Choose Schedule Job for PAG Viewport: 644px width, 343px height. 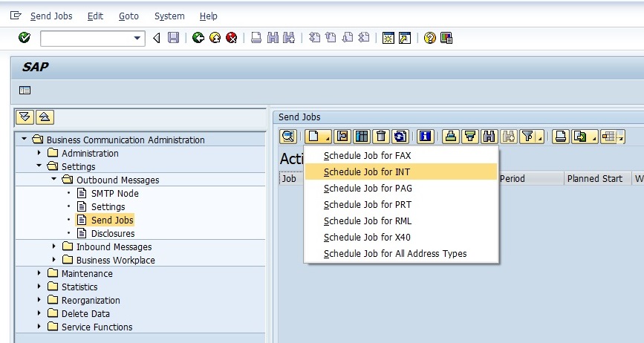401,189
